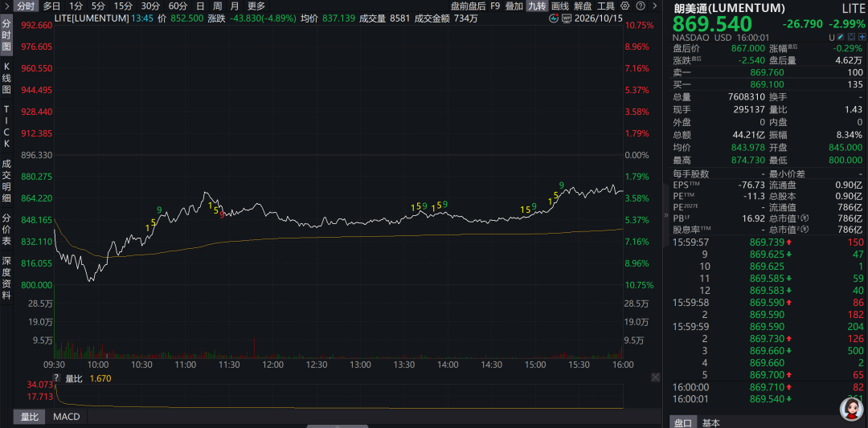
Task: Click the PB value 16.92
Action: (755, 218)
